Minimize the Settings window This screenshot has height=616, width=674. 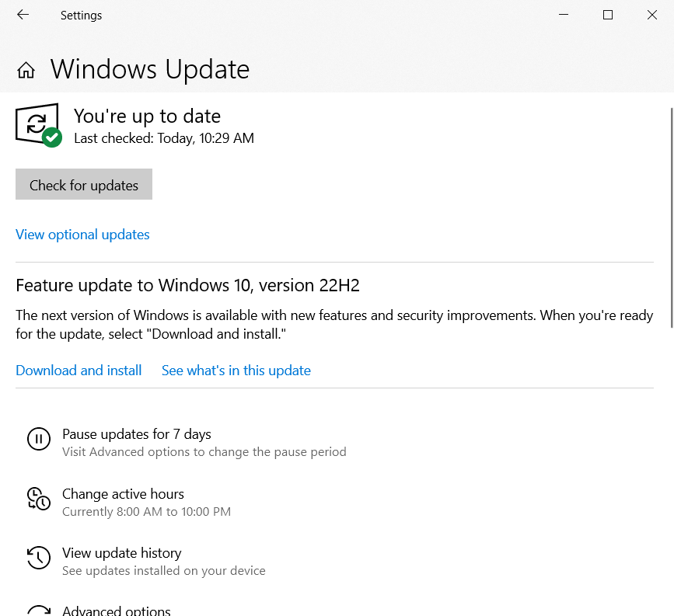coord(564,15)
